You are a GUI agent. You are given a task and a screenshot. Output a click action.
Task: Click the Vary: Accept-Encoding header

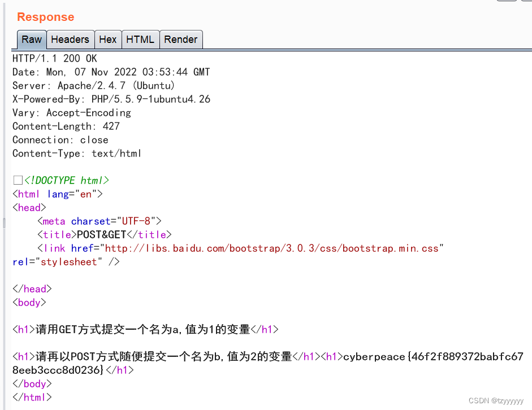pos(72,113)
